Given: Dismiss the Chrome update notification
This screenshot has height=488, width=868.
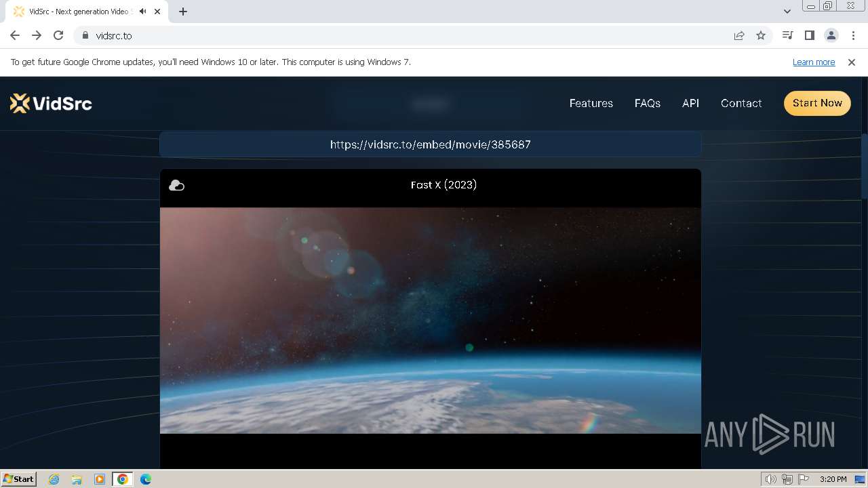Looking at the screenshot, I should [852, 62].
